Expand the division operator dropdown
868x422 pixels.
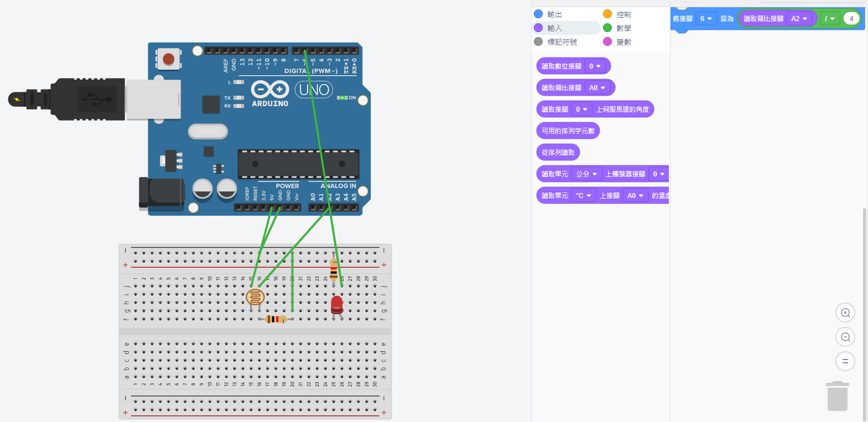click(x=829, y=19)
